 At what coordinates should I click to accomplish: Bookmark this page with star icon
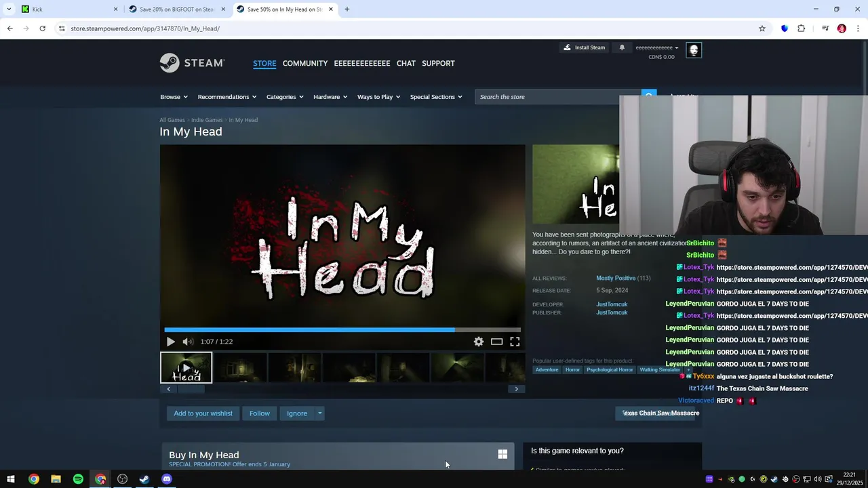tap(762, 28)
